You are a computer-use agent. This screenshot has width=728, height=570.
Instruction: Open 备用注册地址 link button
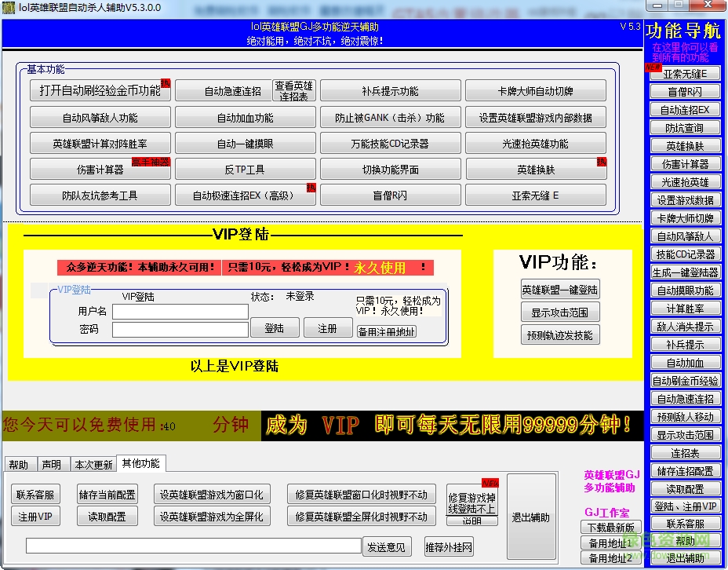[387, 331]
